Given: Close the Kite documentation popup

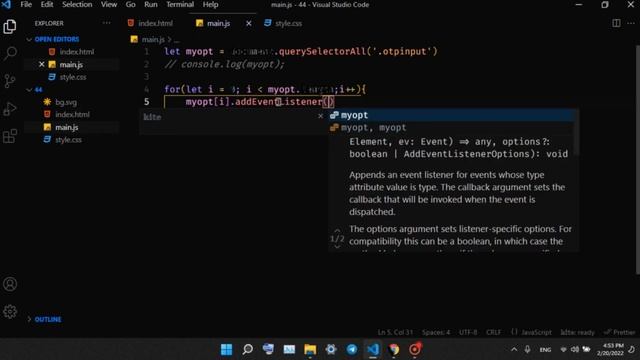Looking at the screenshot, I should click(320, 116).
